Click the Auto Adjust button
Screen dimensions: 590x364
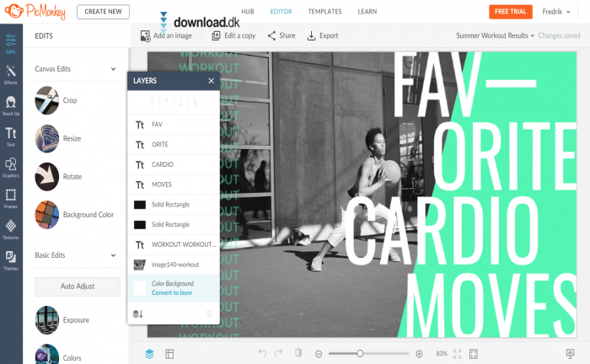(78, 286)
